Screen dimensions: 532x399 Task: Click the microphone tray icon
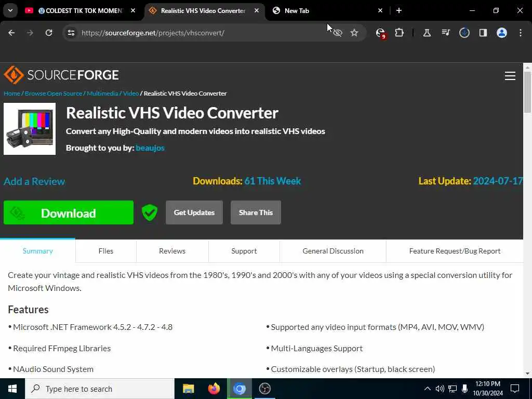tap(465, 389)
